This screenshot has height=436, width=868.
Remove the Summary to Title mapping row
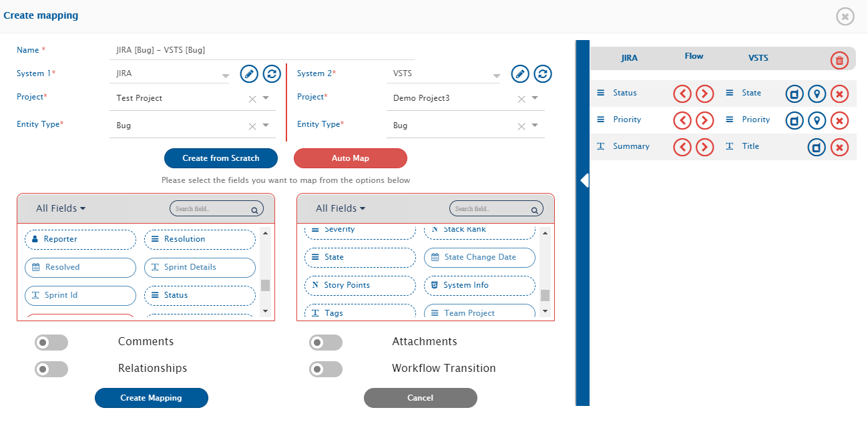tap(839, 147)
